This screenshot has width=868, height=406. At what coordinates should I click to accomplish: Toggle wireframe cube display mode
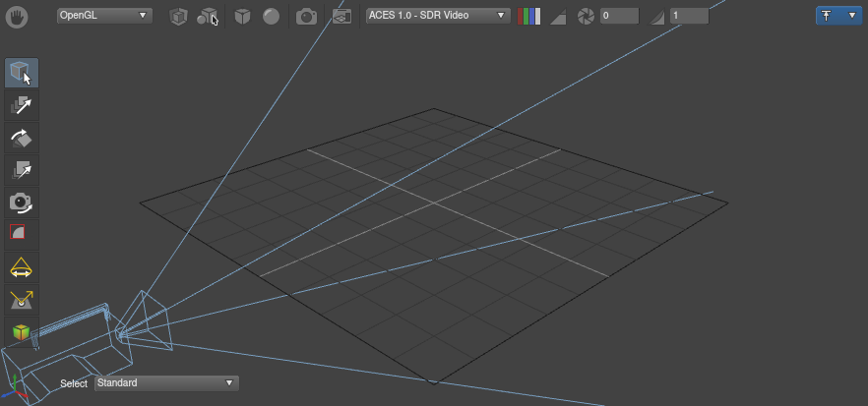[178, 16]
